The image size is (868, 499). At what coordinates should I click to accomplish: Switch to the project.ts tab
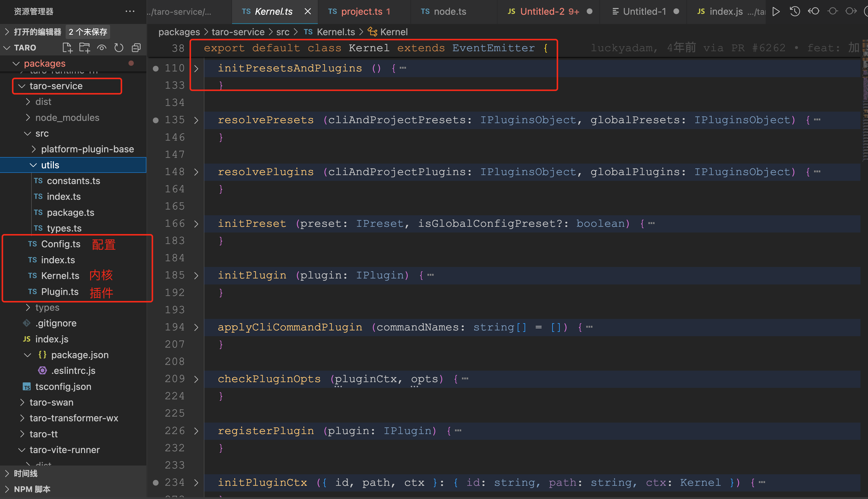[x=364, y=12]
